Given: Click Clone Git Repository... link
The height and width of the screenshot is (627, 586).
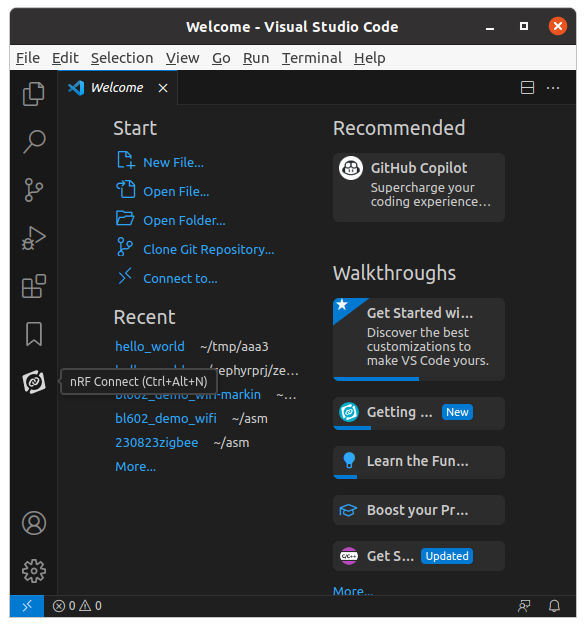Looking at the screenshot, I should click(x=209, y=250).
